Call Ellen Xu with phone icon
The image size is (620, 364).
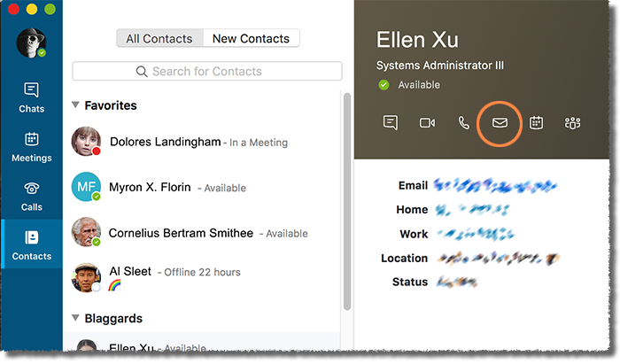pyautogui.click(x=463, y=123)
